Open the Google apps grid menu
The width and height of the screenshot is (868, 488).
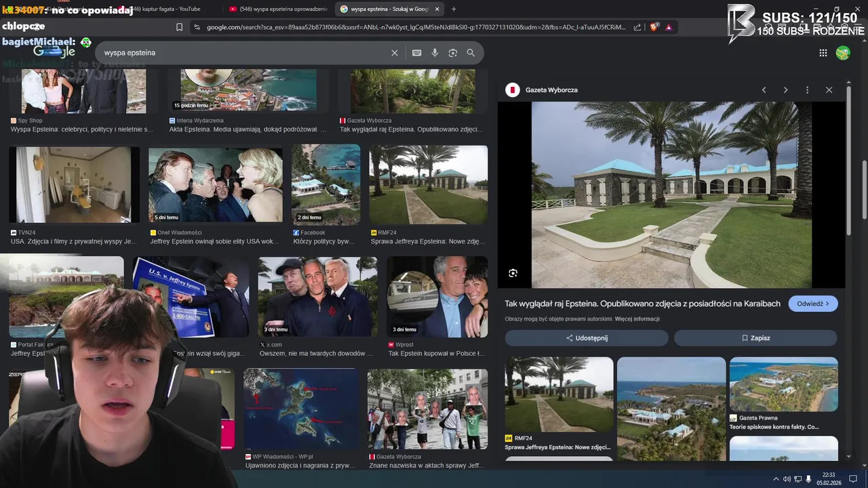823,53
